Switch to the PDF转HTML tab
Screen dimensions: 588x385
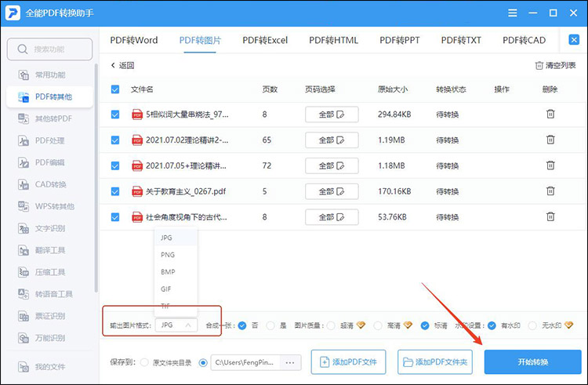[x=333, y=40]
